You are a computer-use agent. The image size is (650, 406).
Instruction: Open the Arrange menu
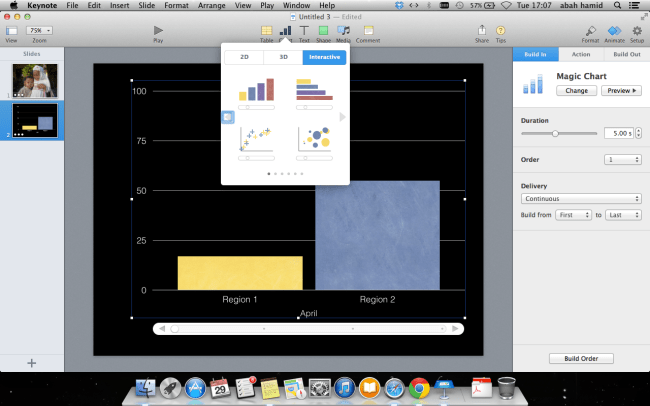(212, 6)
